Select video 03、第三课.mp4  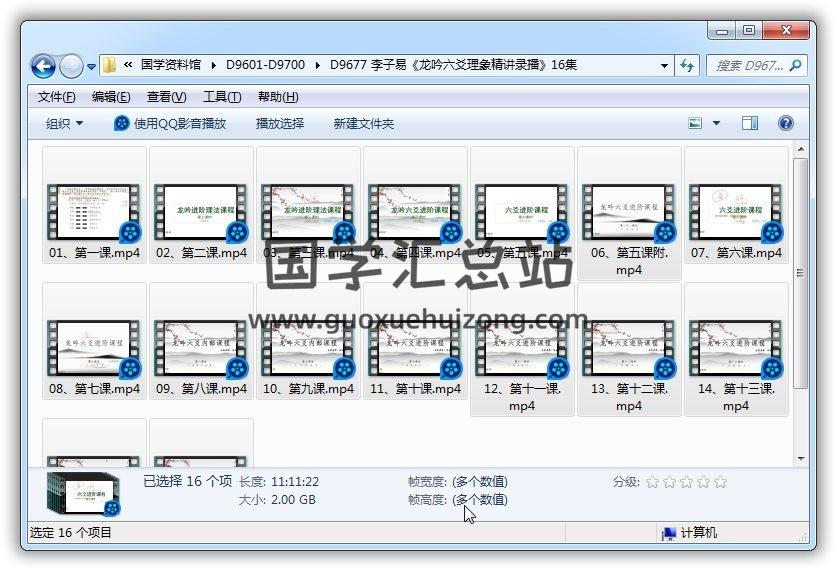[x=309, y=205]
